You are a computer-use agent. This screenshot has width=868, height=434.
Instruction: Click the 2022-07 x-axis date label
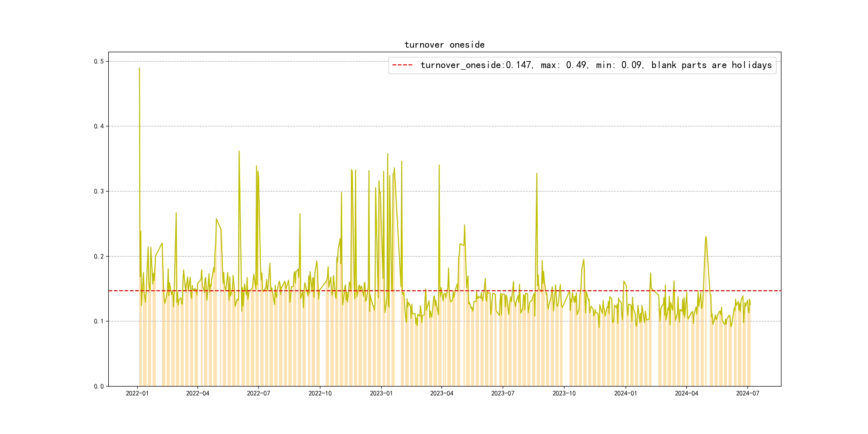[259, 393]
